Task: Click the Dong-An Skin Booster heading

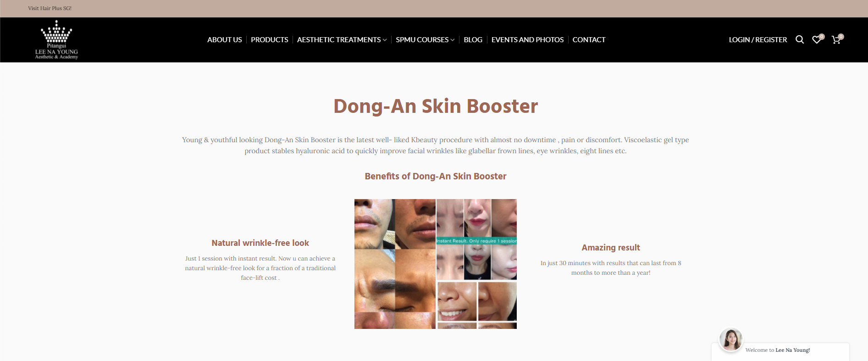Action: tap(436, 106)
